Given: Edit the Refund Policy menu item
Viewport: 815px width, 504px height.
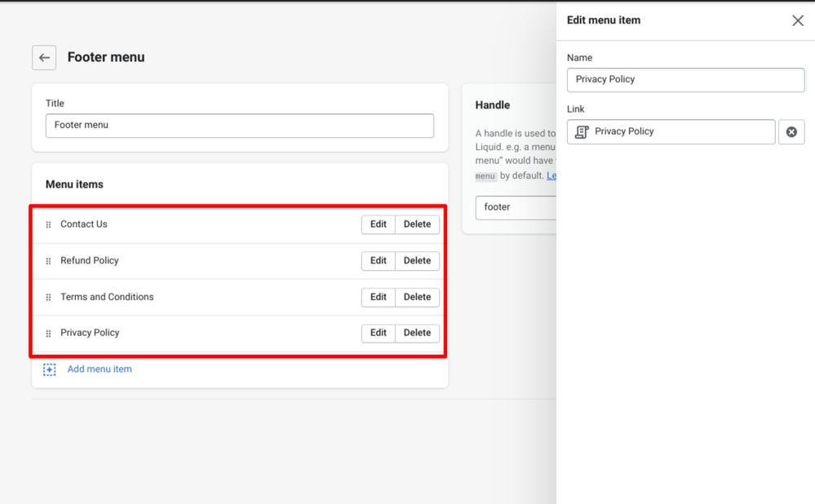Looking at the screenshot, I should pos(379,261).
